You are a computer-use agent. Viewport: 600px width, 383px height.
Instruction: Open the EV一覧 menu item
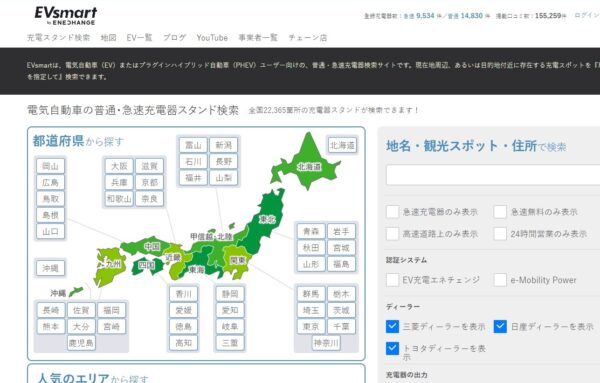coord(139,37)
